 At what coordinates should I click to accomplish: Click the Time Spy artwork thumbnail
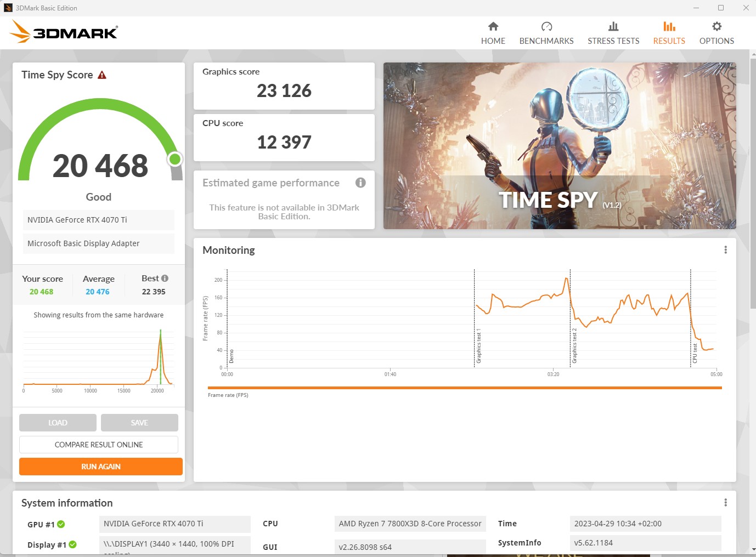(x=560, y=146)
